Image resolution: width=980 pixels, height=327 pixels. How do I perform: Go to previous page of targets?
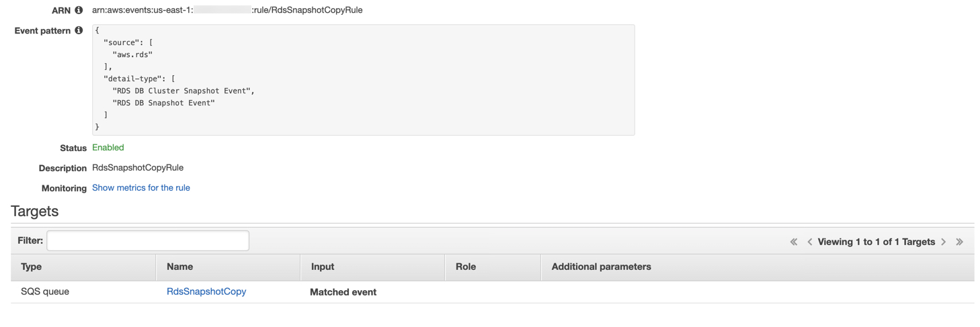pyautogui.click(x=809, y=242)
